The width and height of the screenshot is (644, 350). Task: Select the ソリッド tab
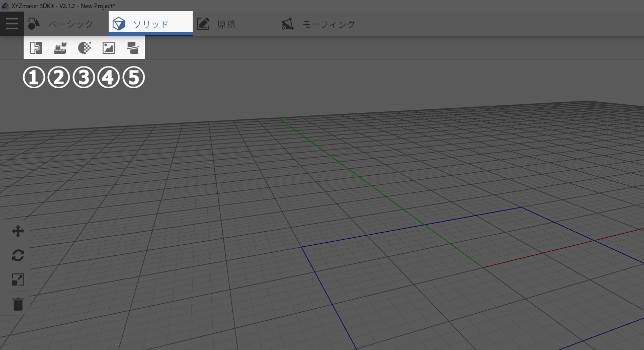coord(150,24)
